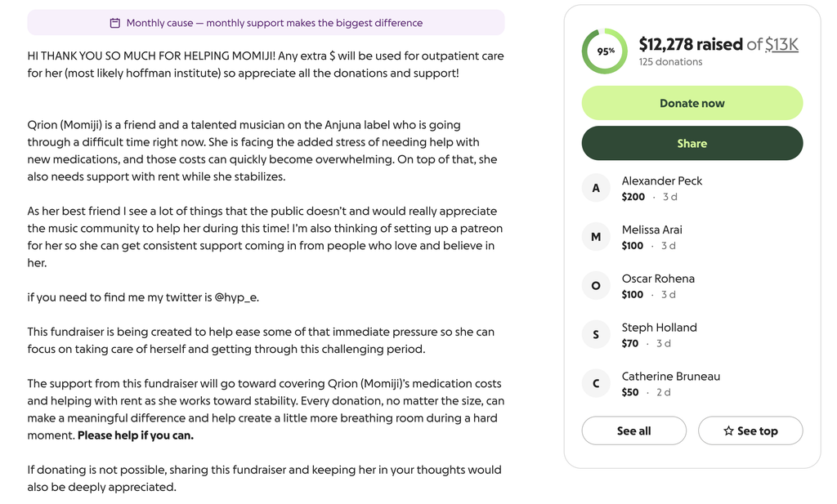Click the 125 donations count

pos(670,62)
